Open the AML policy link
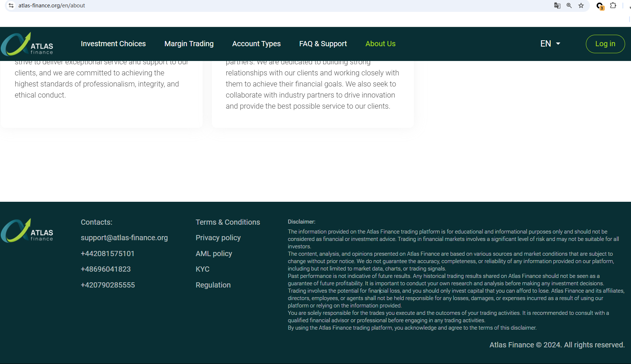The width and height of the screenshot is (631, 364). point(214,254)
